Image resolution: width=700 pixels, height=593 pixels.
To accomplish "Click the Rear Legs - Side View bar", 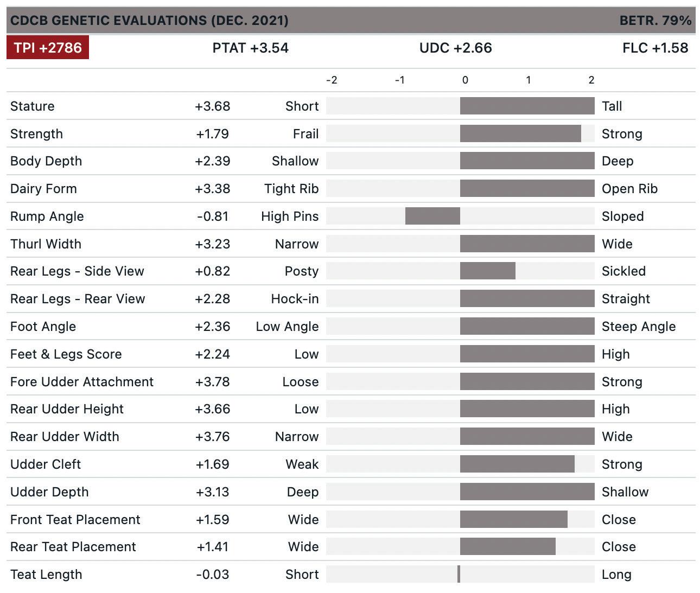I will click(487, 271).
